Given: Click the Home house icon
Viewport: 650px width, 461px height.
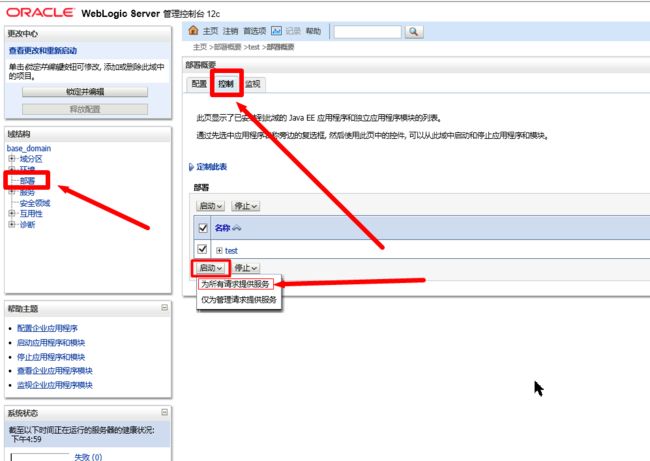Looking at the screenshot, I should (193, 30).
